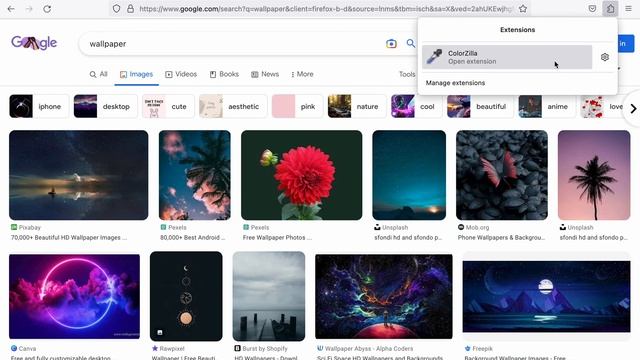
Task: Select the cool suggestion chip
Action: 416,107
